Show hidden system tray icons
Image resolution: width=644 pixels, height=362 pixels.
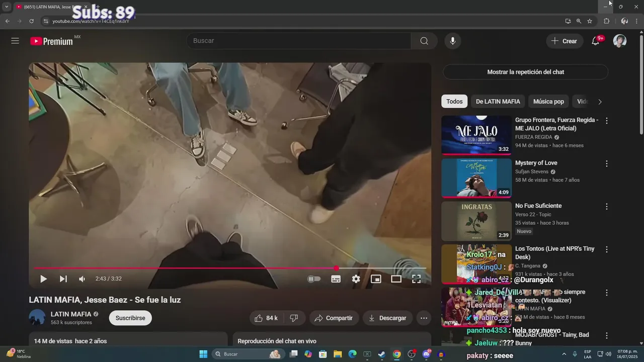pyautogui.click(x=564, y=354)
